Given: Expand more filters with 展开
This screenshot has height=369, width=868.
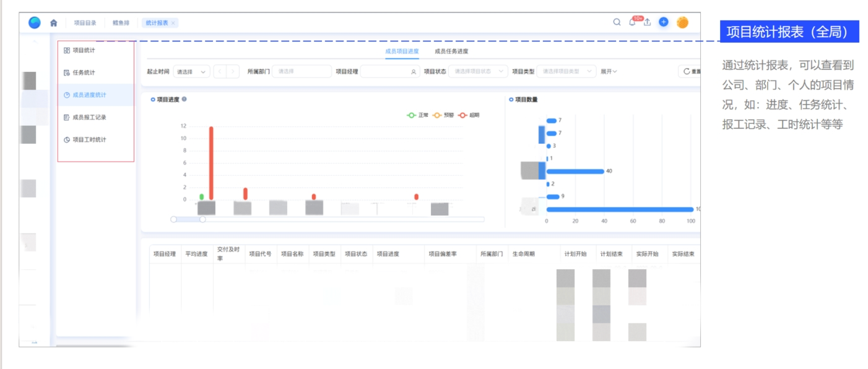Looking at the screenshot, I should pyautogui.click(x=609, y=72).
